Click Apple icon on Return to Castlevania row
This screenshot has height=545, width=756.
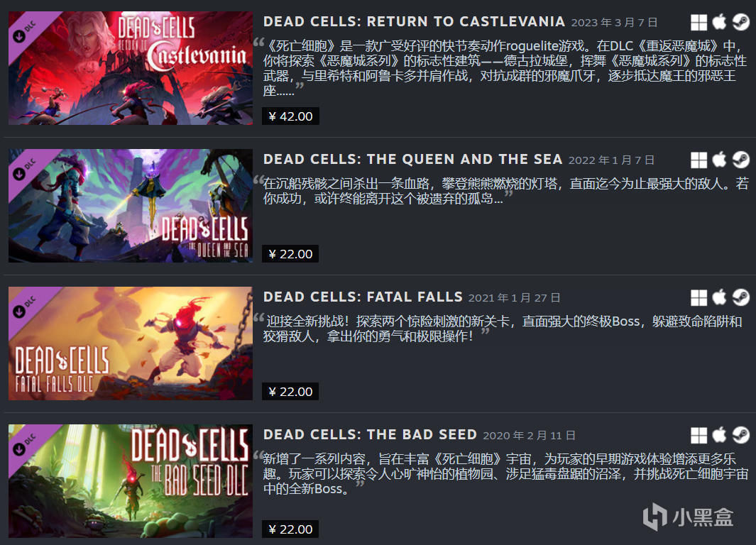click(719, 22)
